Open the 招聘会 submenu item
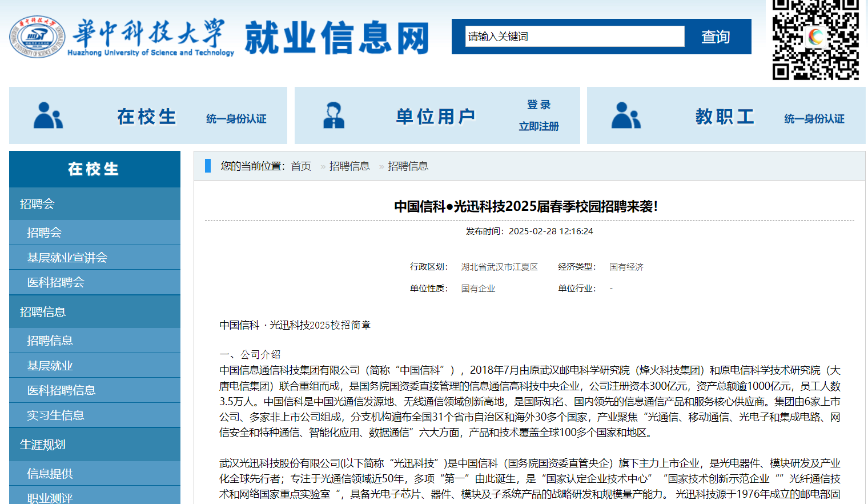868x504 pixels. pos(95,233)
